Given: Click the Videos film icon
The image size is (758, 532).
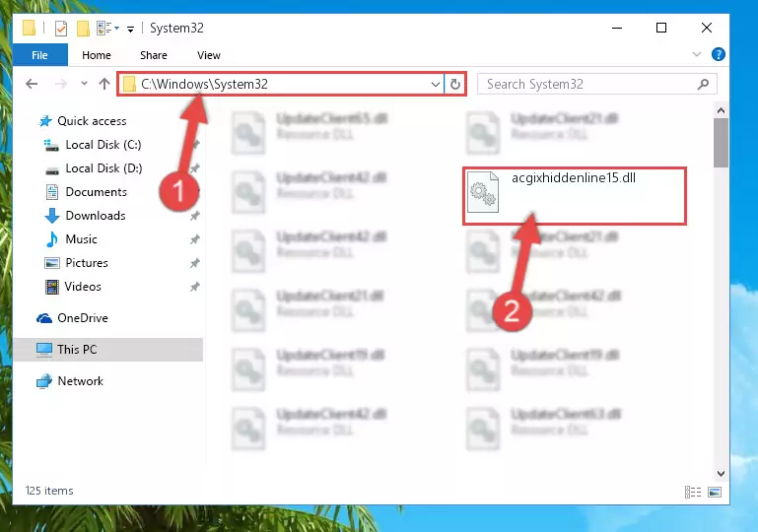Looking at the screenshot, I should point(51,287).
